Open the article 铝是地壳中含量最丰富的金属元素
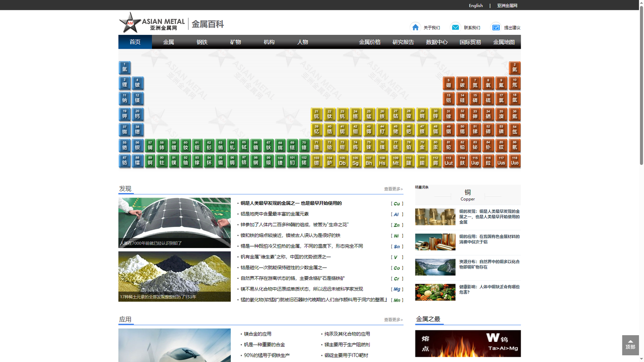Image resolution: width=644 pixels, height=362 pixels. [275, 214]
